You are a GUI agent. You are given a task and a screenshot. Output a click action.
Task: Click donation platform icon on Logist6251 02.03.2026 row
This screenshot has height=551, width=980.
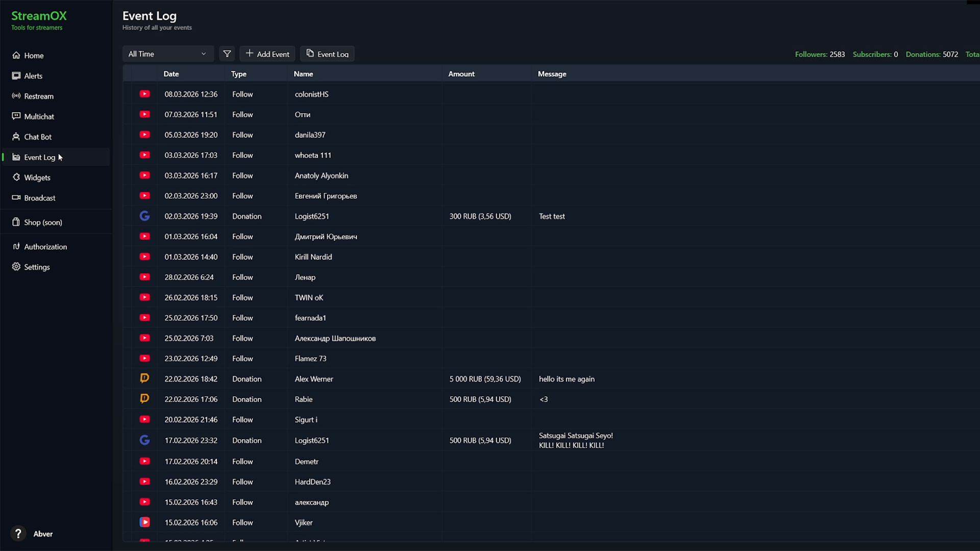tap(145, 216)
